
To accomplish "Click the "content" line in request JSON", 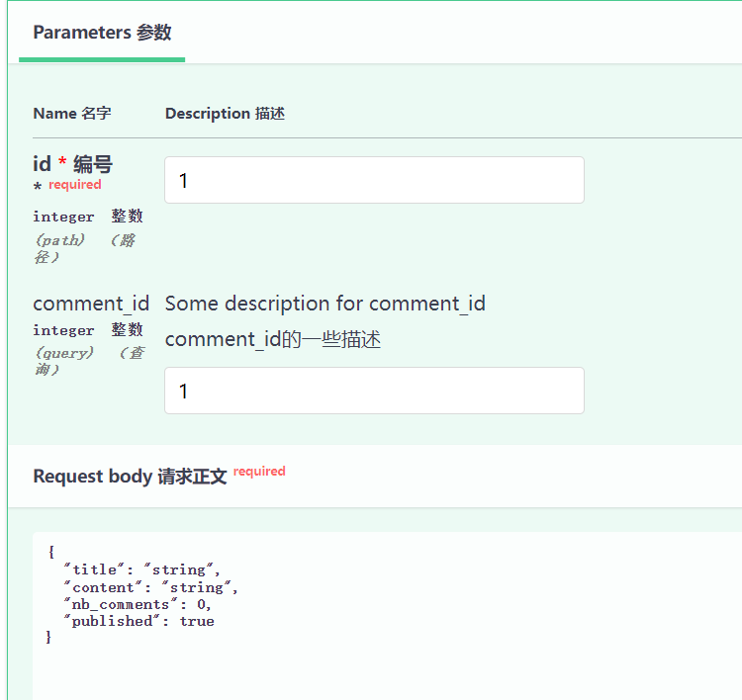I will click(150, 587).
